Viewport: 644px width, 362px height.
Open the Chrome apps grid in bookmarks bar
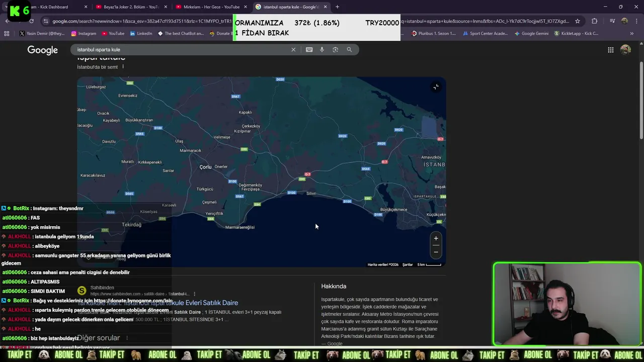7,34
